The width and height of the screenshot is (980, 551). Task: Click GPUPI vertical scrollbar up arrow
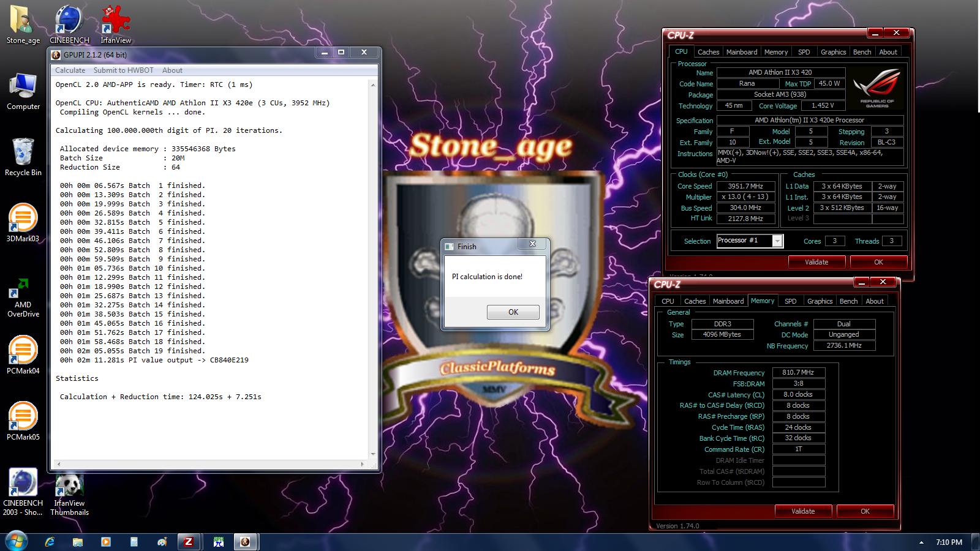point(373,85)
